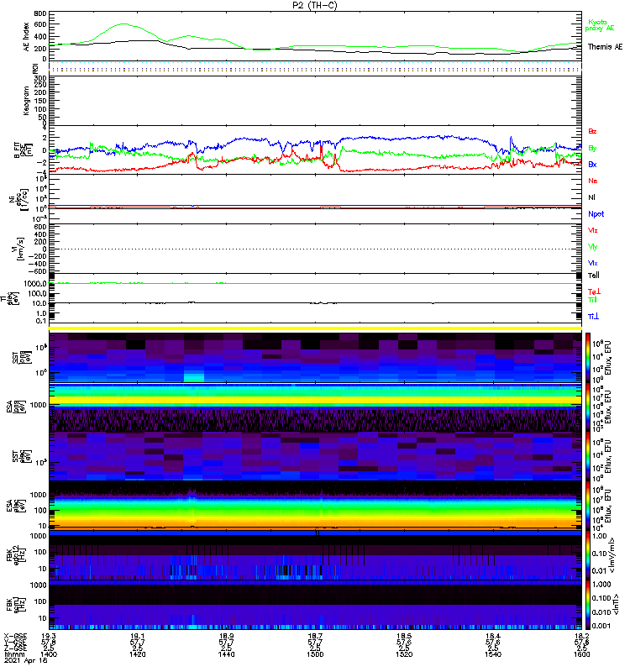
Task: Click the black Tell temperature legend label
Action: click(x=593, y=276)
